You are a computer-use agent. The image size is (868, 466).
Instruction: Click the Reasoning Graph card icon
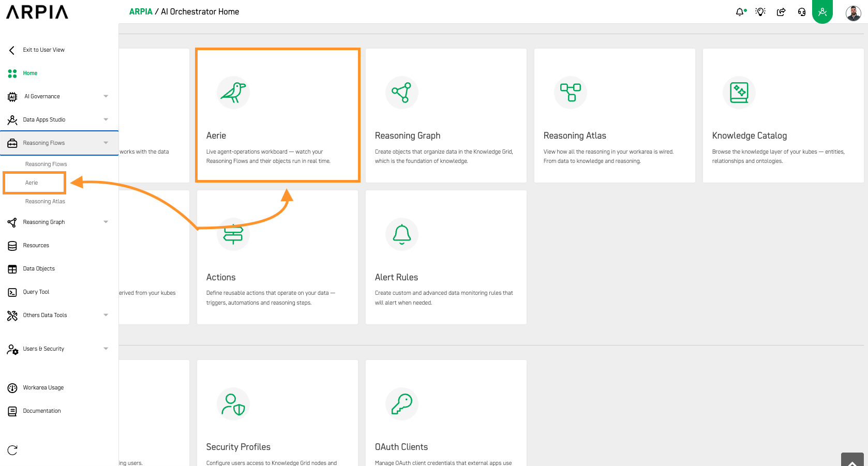point(402,93)
